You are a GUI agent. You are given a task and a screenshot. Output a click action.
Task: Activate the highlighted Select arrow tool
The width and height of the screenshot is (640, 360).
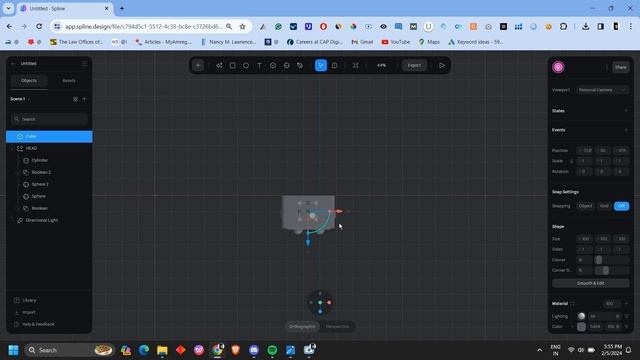point(321,65)
